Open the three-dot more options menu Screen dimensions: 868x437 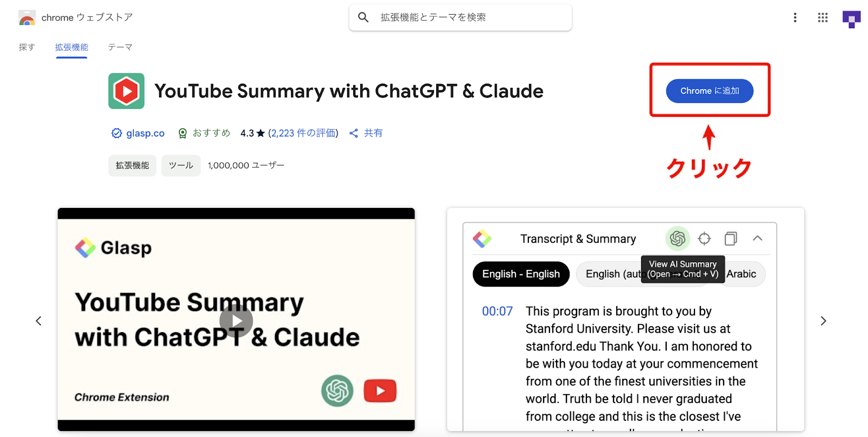point(795,17)
